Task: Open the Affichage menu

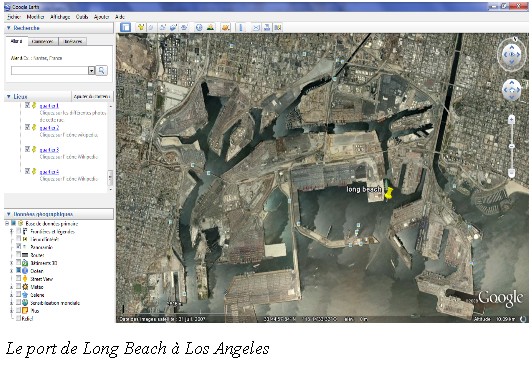Action: pyautogui.click(x=60, y=17)
